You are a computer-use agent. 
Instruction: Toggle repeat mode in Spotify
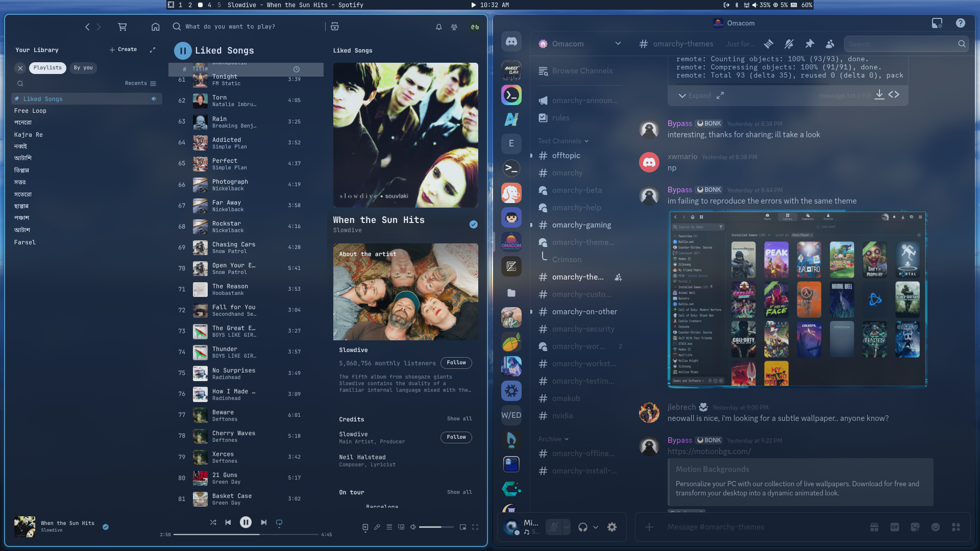pyautogui.click(x=279, y=523)
